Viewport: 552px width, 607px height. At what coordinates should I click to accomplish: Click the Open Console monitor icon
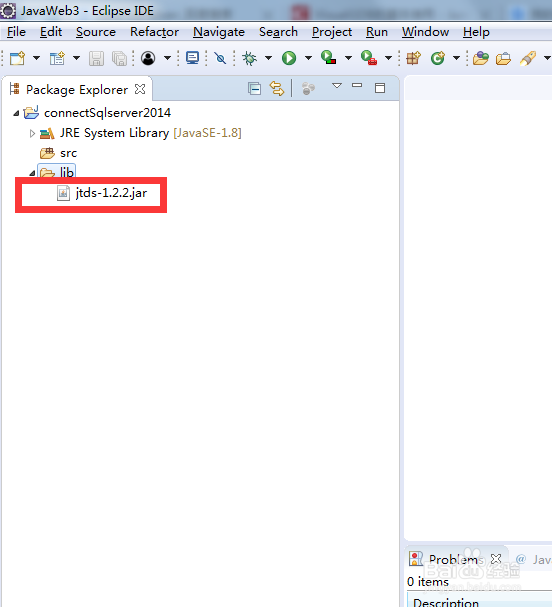[x=192, y=58]
